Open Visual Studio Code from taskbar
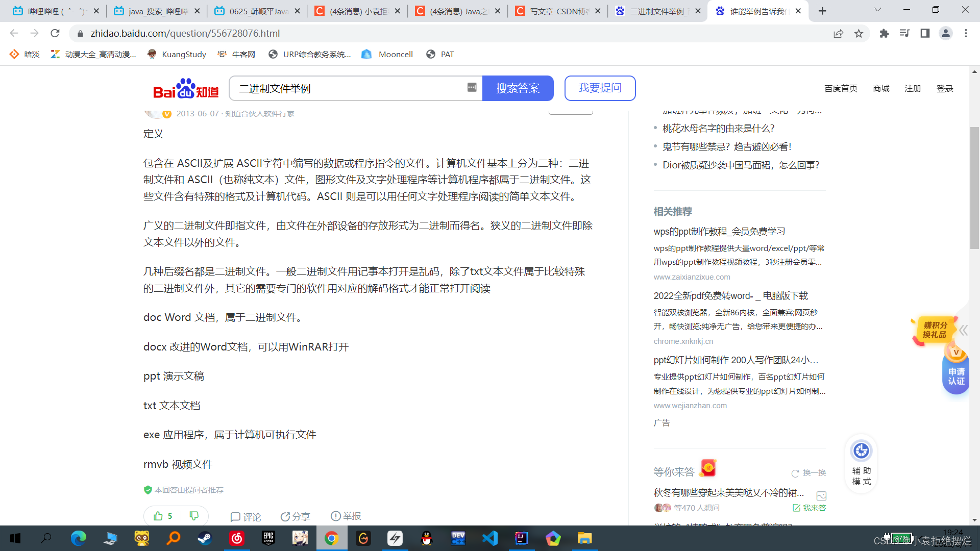Image resolution: width=980 pixels, height=551 pixels. tap(489, 538)
